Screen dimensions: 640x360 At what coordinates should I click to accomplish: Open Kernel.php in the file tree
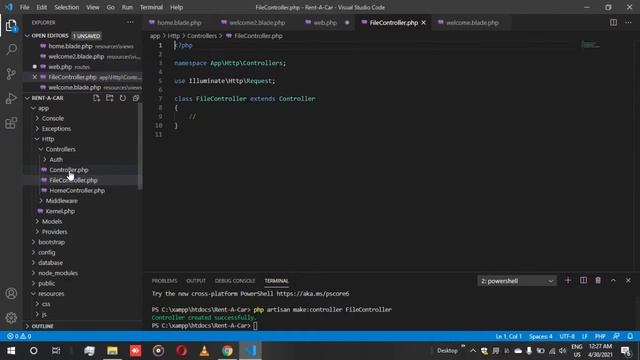pos(60,211)
